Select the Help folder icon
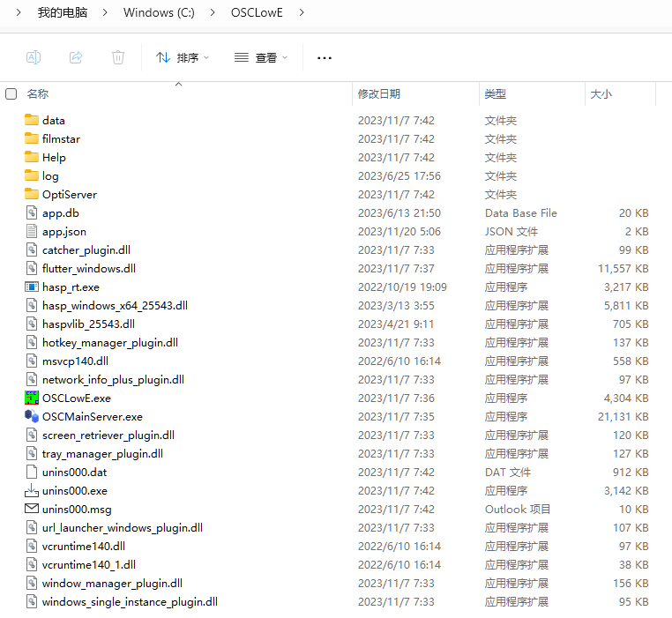672x618 pixels. (32, 156)
